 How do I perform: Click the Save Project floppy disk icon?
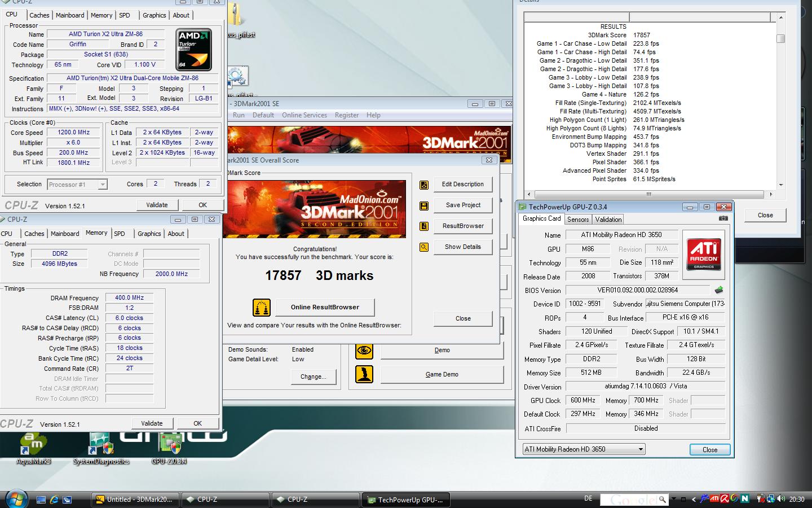(423, 205)
